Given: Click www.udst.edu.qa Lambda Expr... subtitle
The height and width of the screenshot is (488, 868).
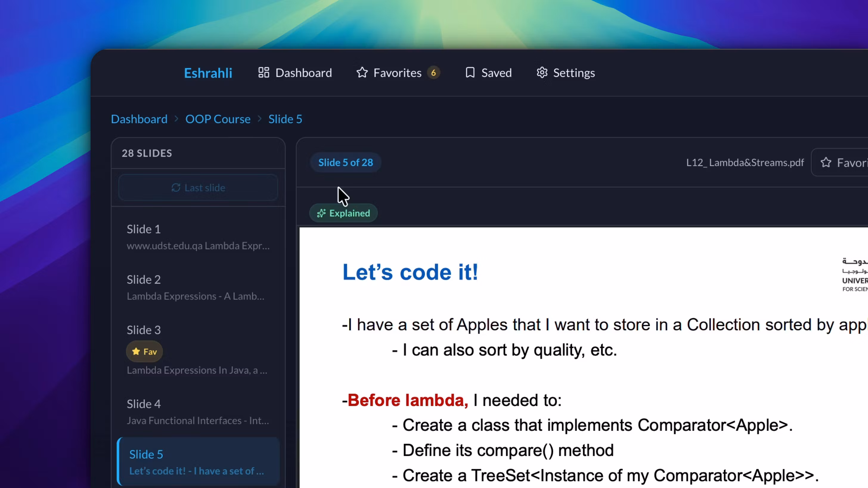Looking at the screenshot, I should pyautogui.click(x=198, y=246).
